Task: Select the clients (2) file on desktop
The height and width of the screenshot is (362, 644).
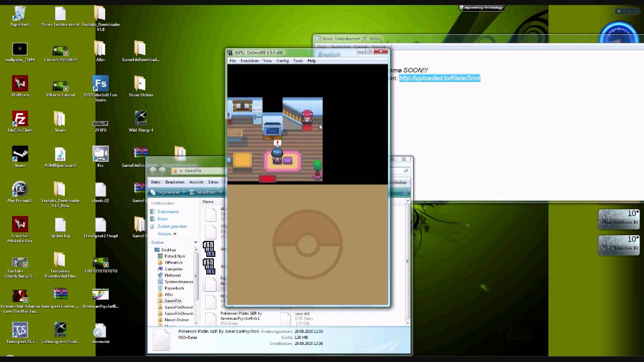Action: tap(101, 192)
